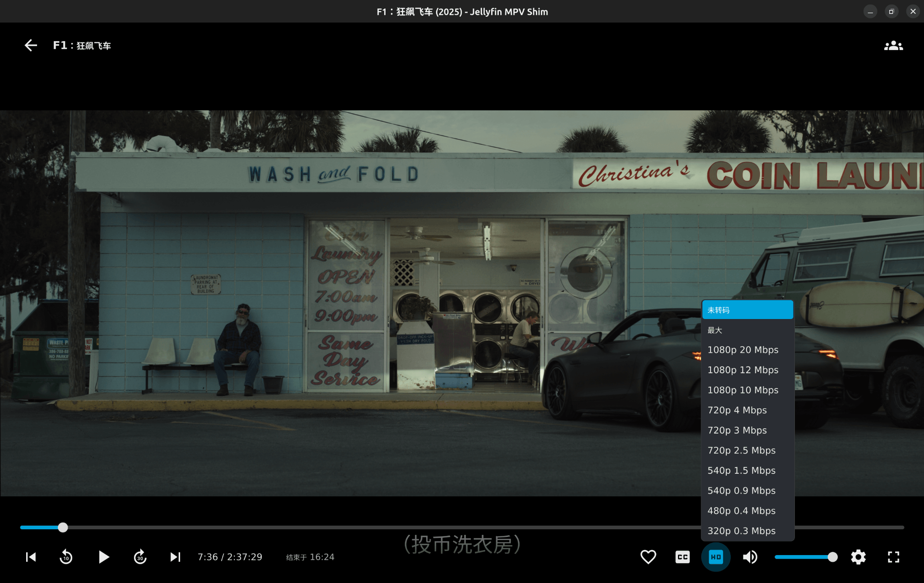Skip to next track
The image size is (924, 583).
175,557
